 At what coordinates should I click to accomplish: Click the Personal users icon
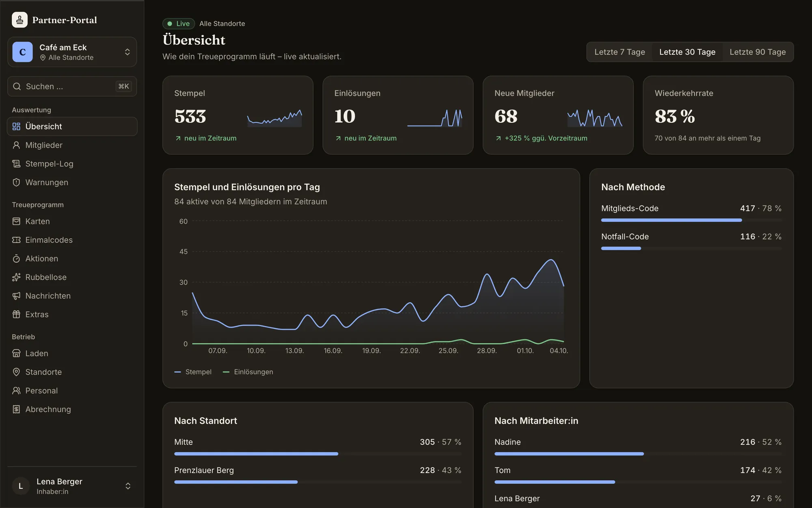16,391
